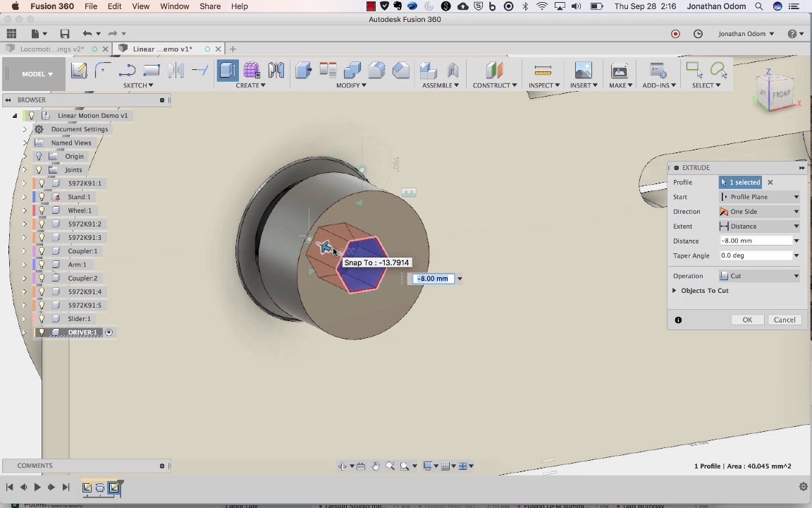Click the ViewCube FRONT face
The width and height of the screenshot is (812, 508).
781,94
